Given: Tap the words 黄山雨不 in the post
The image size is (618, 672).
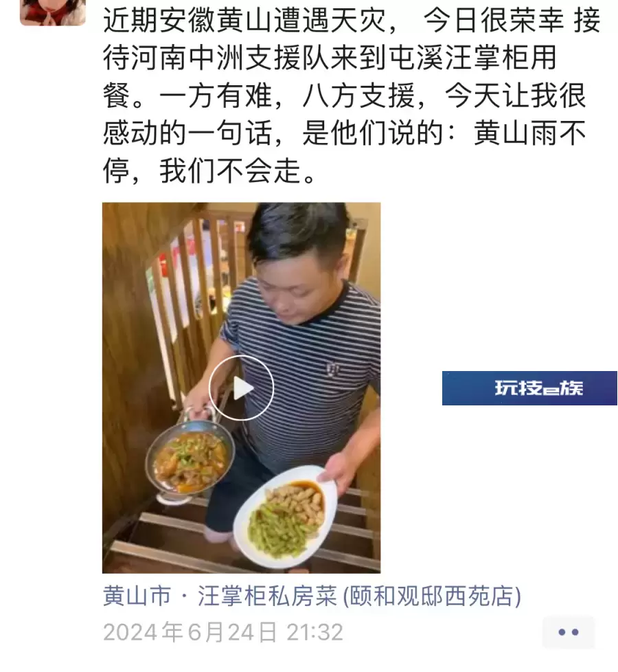Looking at the screenshot, I should coord(529,133).
